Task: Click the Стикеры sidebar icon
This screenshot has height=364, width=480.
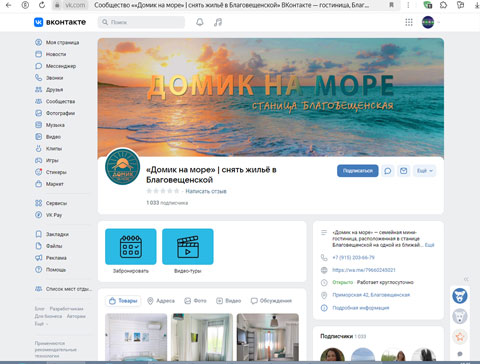Action: (39, 172)
